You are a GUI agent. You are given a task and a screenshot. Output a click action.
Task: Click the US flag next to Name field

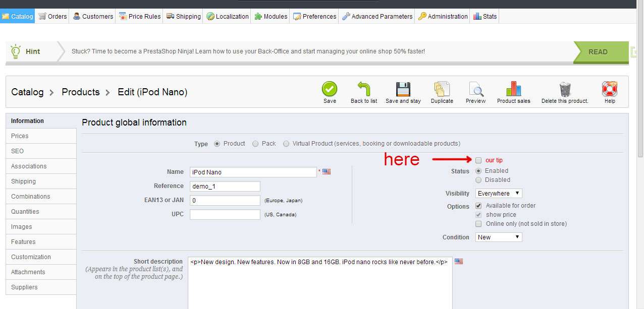[x=327, y=171]
